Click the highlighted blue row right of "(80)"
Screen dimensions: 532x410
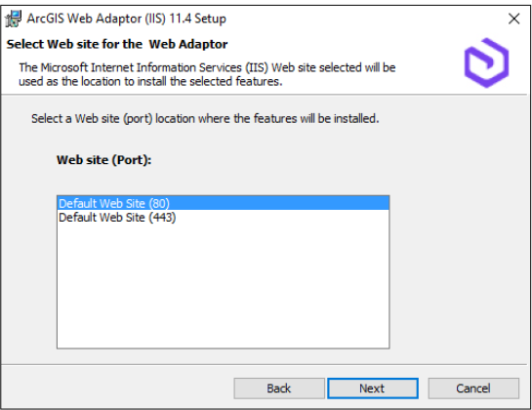pyautogui.click(x=279, y=203)
